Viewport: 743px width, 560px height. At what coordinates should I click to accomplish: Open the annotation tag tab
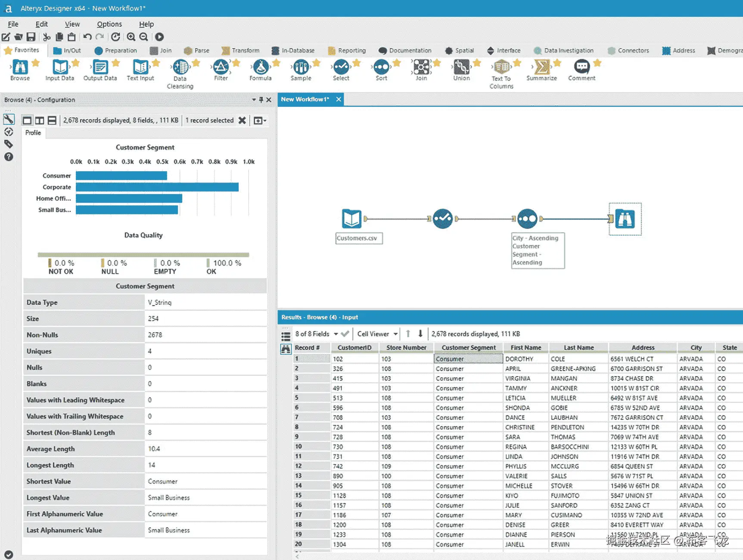point(9,144)
